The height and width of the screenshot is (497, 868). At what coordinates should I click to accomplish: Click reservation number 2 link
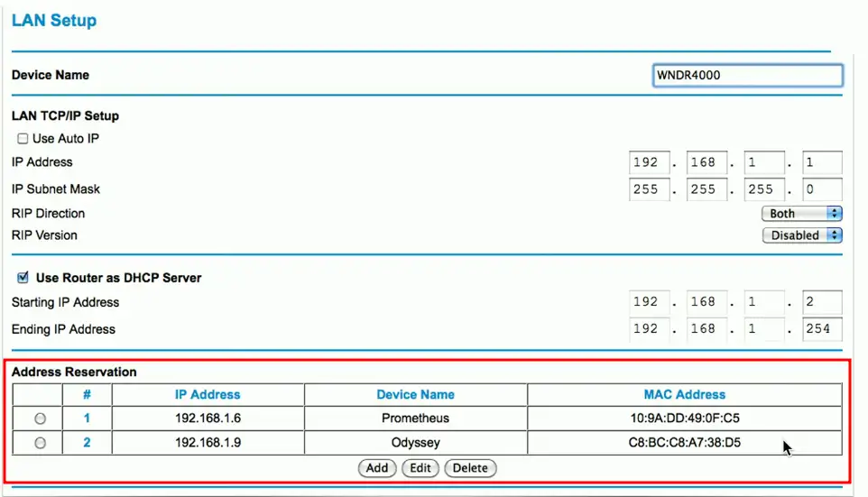click(x=88, y=443)
